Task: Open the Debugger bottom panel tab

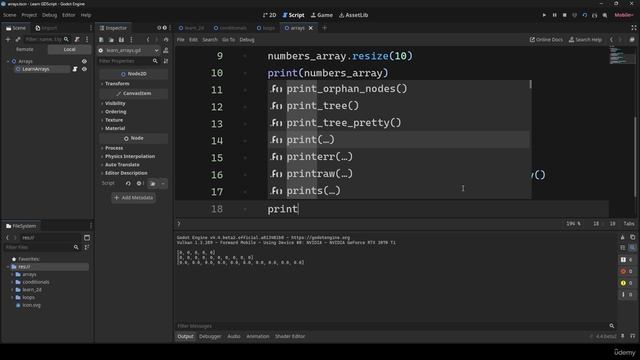Action: click(x=210, y=336)
